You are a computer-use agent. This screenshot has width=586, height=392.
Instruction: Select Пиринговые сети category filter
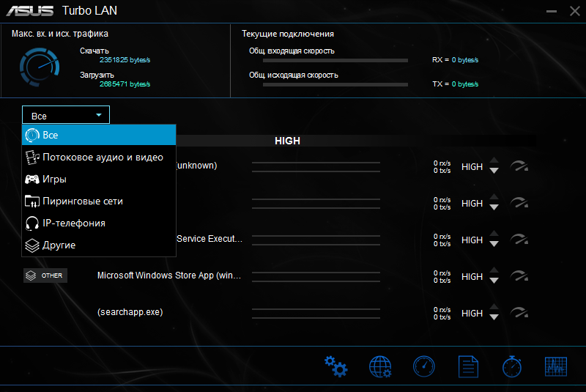coord(99,201)
